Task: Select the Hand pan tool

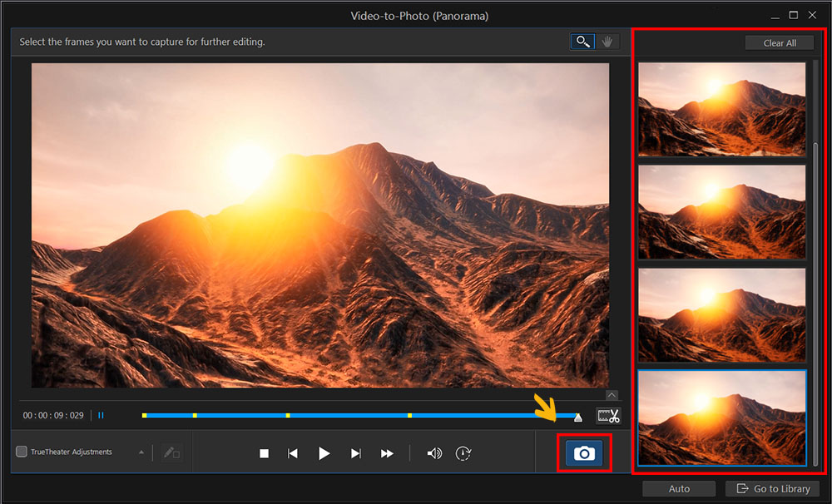Action: pos(607,41)
